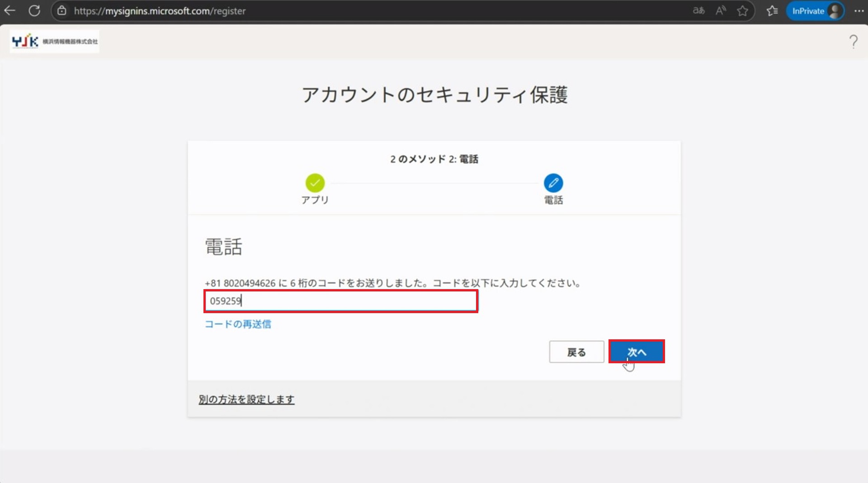The height and width of the screenshot is (483, 868).
Task: Click the YJK company logo
Action: [55, 42]
